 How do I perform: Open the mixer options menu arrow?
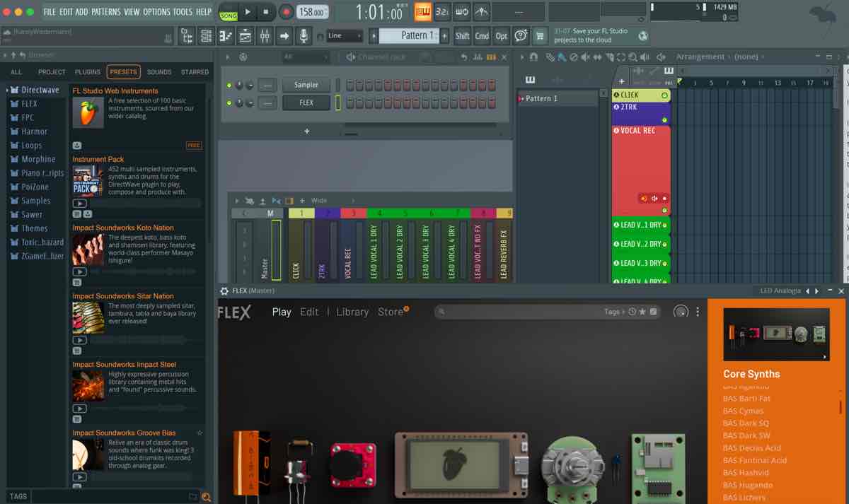[238, 201]
